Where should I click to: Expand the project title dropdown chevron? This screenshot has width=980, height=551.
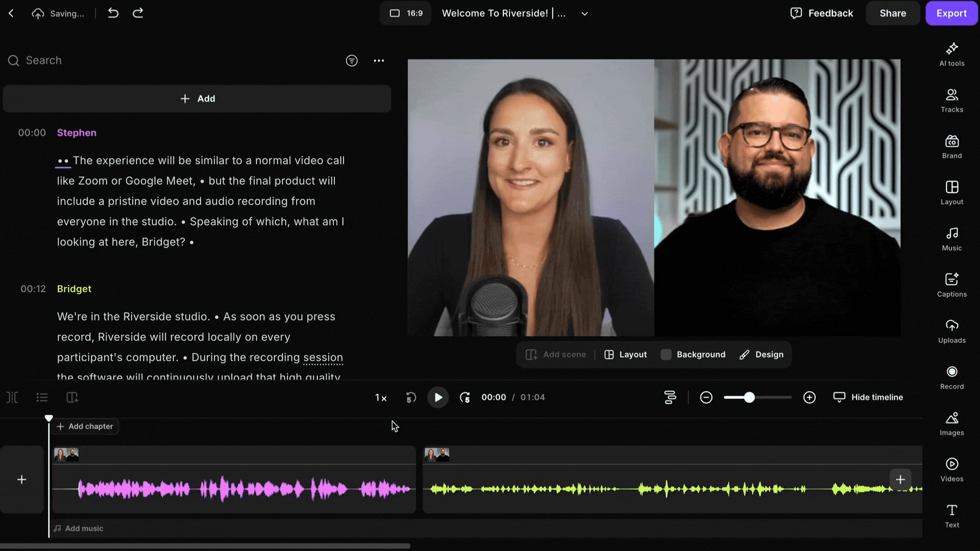[x=584, y=14]
